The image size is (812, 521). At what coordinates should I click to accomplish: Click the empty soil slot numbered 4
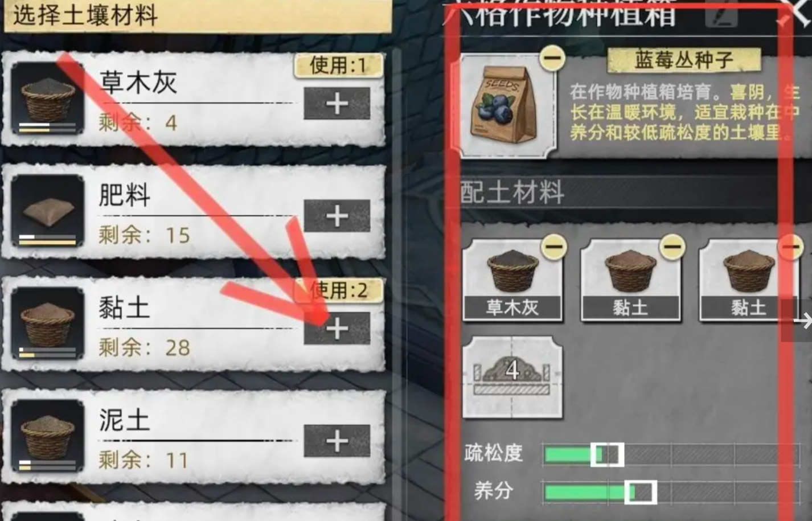512,376
